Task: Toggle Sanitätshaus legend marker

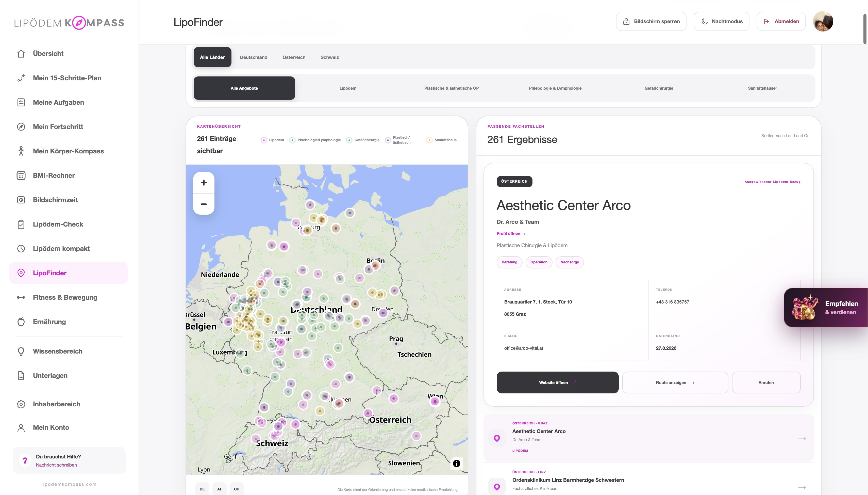Action: (x=429, y=140)
